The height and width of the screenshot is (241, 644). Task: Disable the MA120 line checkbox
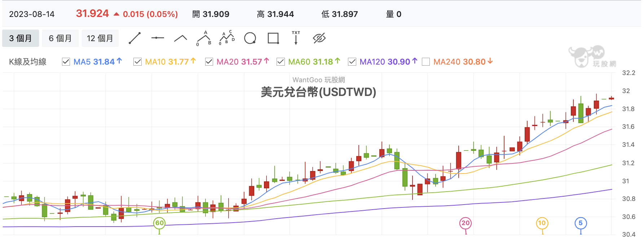tap(352, 62)
